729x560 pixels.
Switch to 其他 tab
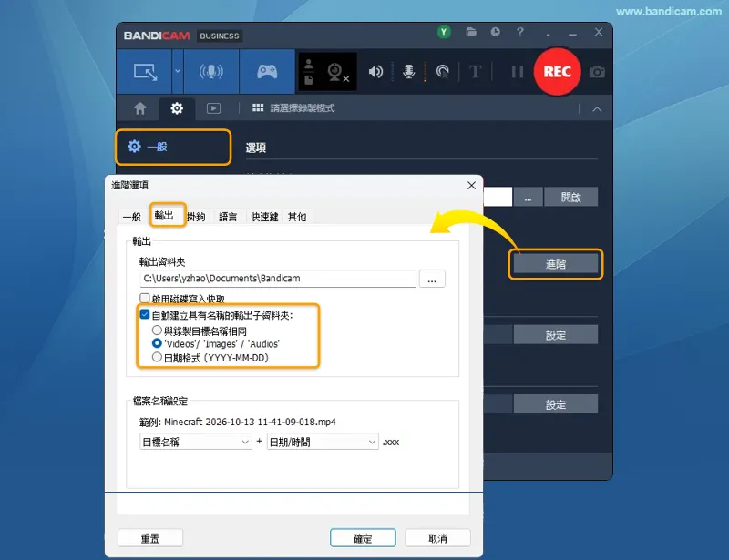tap(297, 217)
